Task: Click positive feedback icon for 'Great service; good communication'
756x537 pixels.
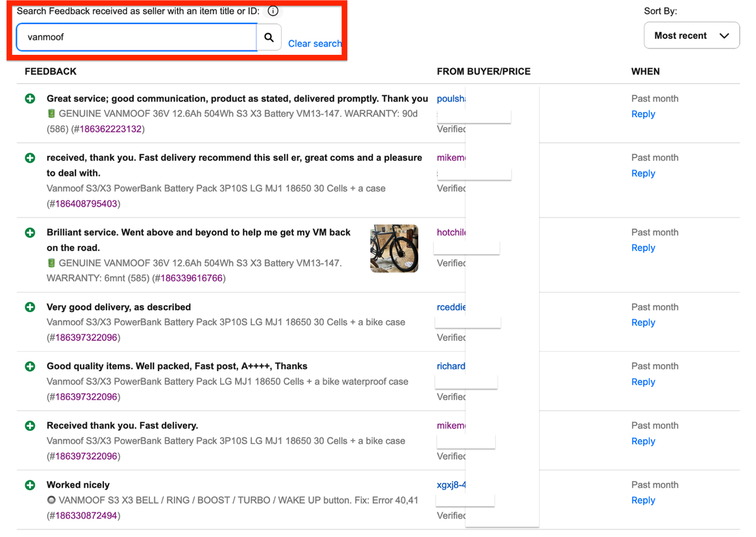Action: coord(30,99)
